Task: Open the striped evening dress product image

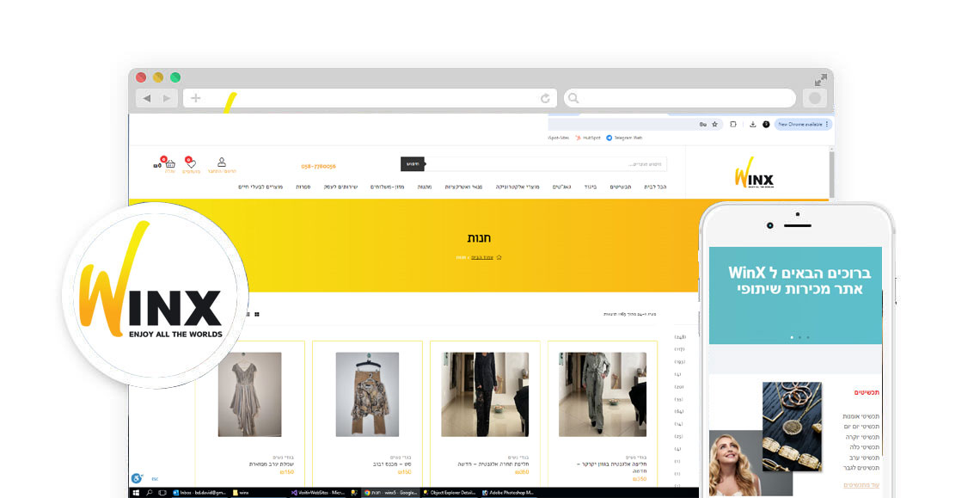Action: pos(249,394)
